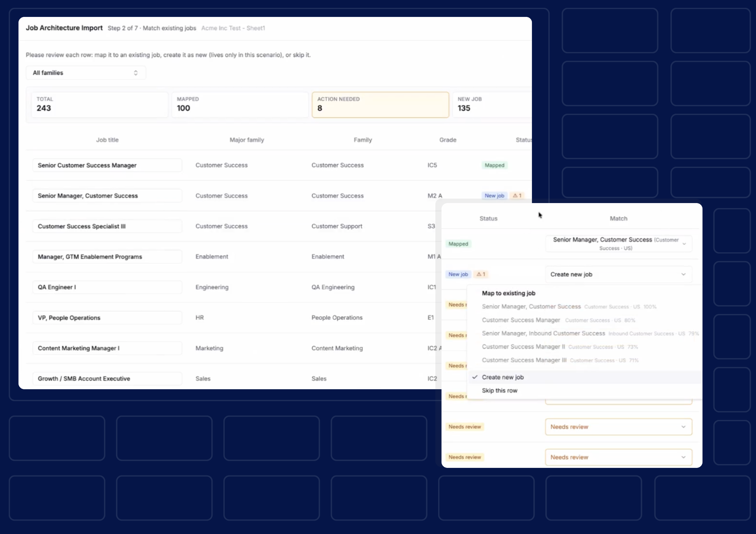Select the Mapped 100 summary card
756x534 pixels.
click(240, 105)
